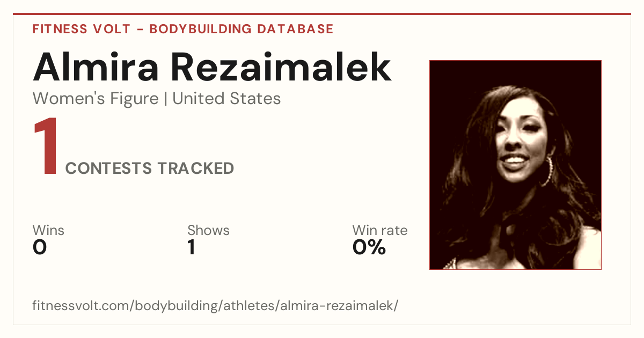
Task: Click the Win rate value 0%
Action: [369, 247]
